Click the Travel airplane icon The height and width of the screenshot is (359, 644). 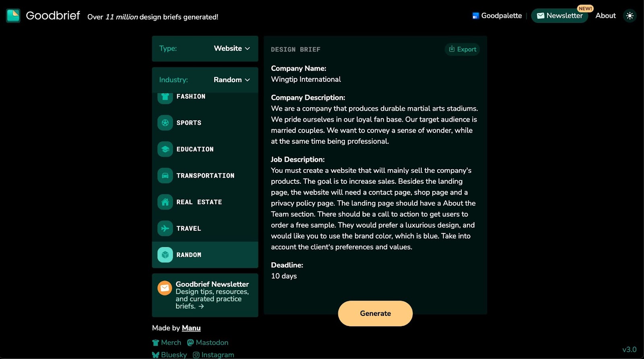click(x=165, y=228)
